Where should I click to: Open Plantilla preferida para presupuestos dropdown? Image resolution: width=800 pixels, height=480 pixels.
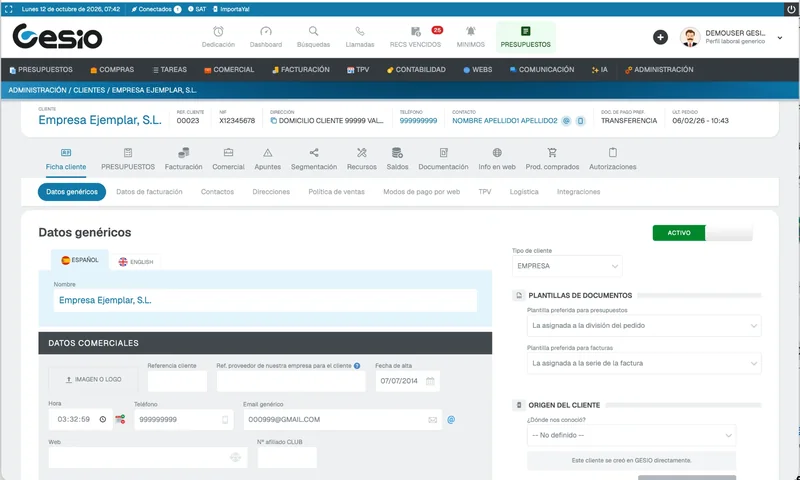pos(644,325)
